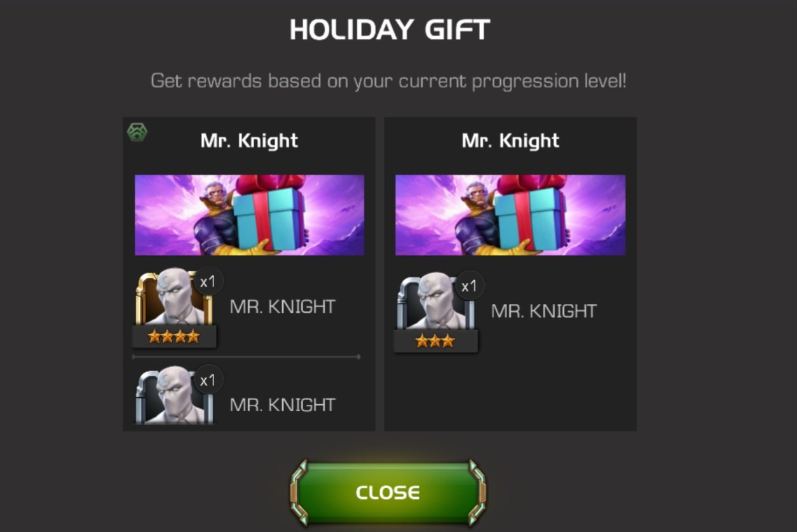This screenshot has width=797, height=532.
Task: Open the left card's Collector gift banner
Action: pos(250,215)
